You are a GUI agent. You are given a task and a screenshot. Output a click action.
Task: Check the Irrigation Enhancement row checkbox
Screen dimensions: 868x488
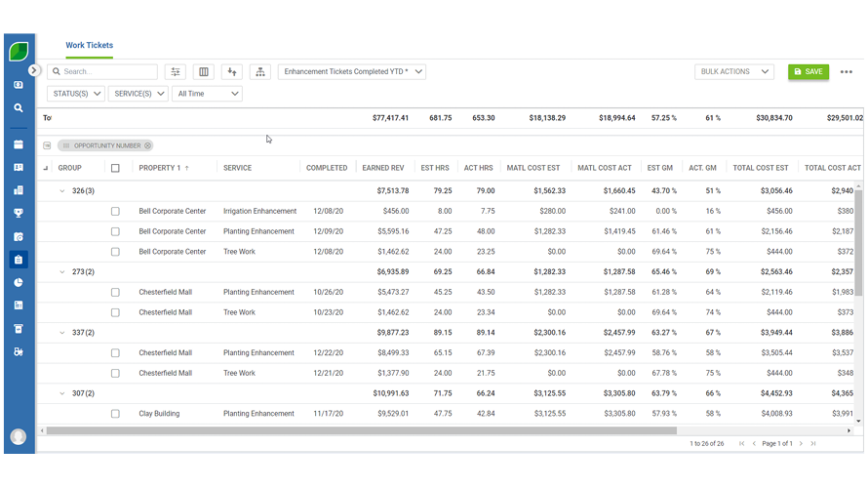click(115, 211)
